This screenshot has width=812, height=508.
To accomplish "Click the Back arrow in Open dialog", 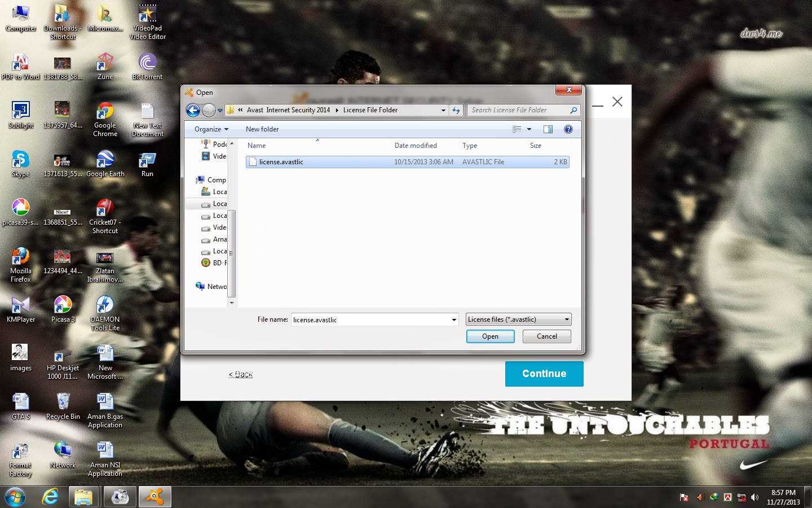I will point(193,111).
